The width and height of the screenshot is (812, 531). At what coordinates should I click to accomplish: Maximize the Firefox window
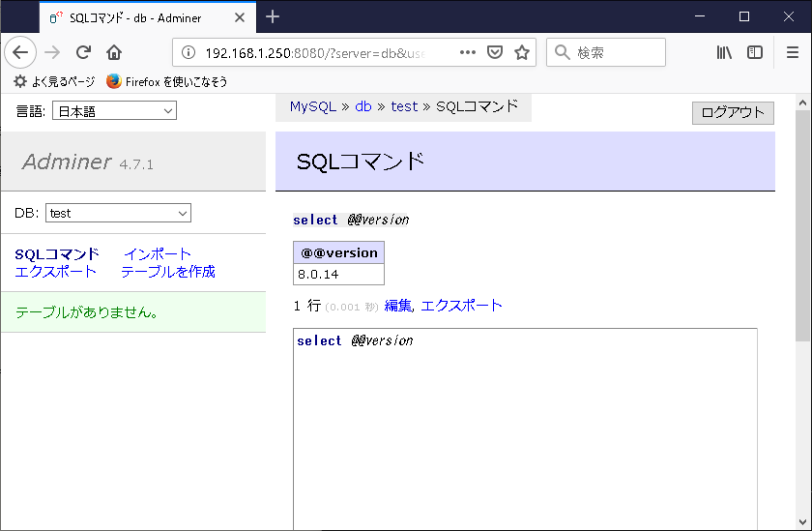point(744,16)
